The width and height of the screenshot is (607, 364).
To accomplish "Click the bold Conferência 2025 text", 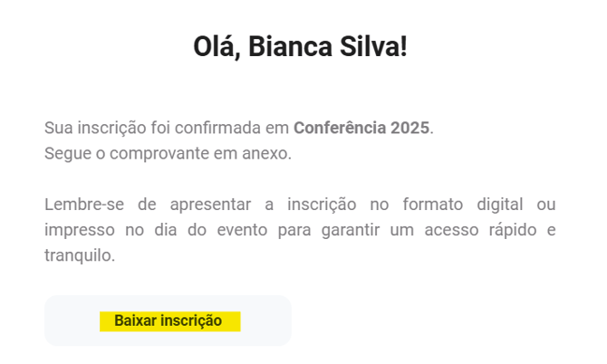I will (361, 128).
